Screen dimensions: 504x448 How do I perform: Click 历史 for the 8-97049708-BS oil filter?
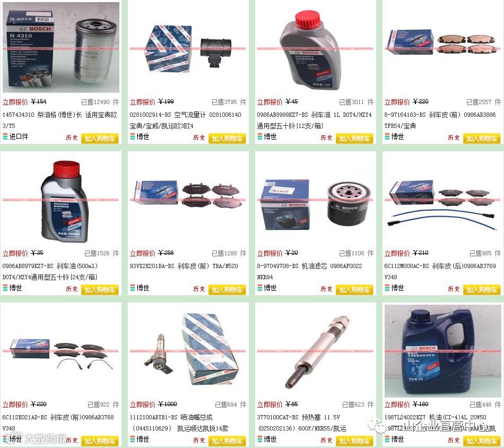(326, 289)
